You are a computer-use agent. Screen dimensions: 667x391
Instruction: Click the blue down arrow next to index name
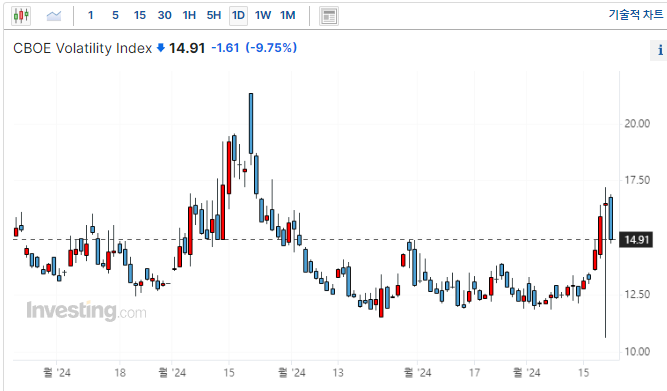[161, 48]
